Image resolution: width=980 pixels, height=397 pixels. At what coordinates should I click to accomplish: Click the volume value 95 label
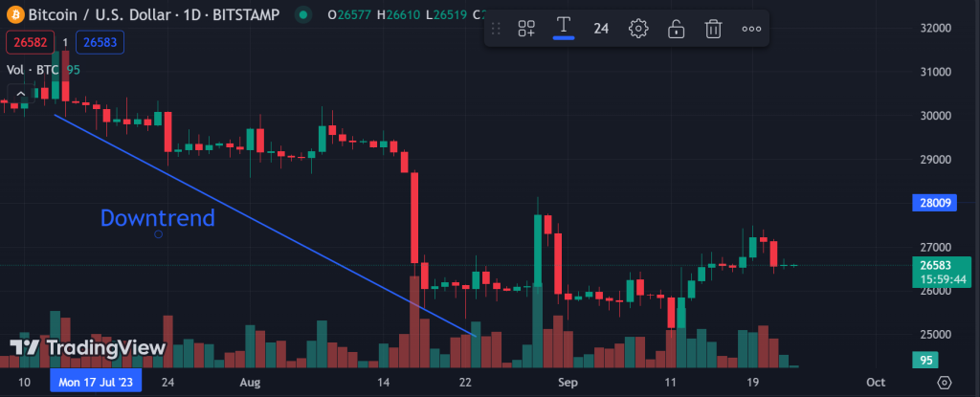[x=926, y=360]
